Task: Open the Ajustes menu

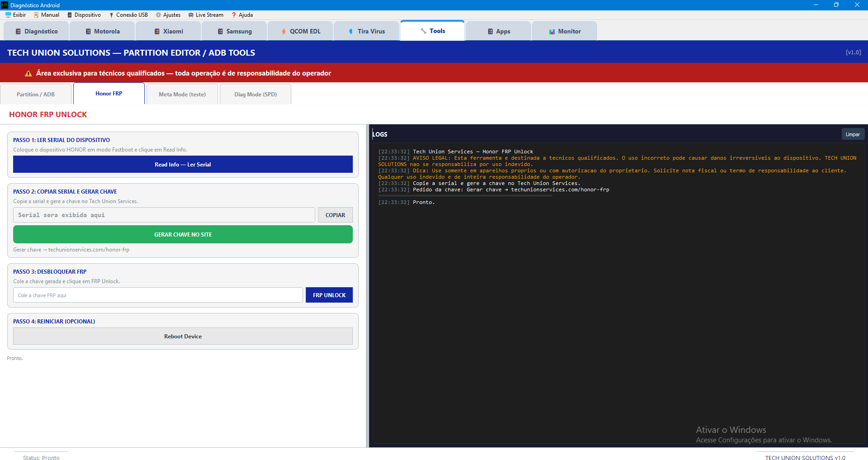Action: [x=168, y=15]
